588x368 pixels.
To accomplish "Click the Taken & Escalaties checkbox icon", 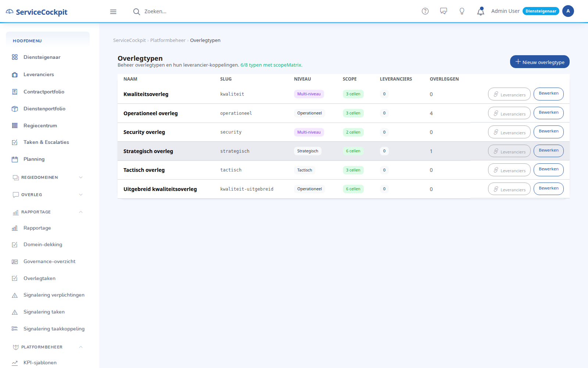I will pos(15,142).
